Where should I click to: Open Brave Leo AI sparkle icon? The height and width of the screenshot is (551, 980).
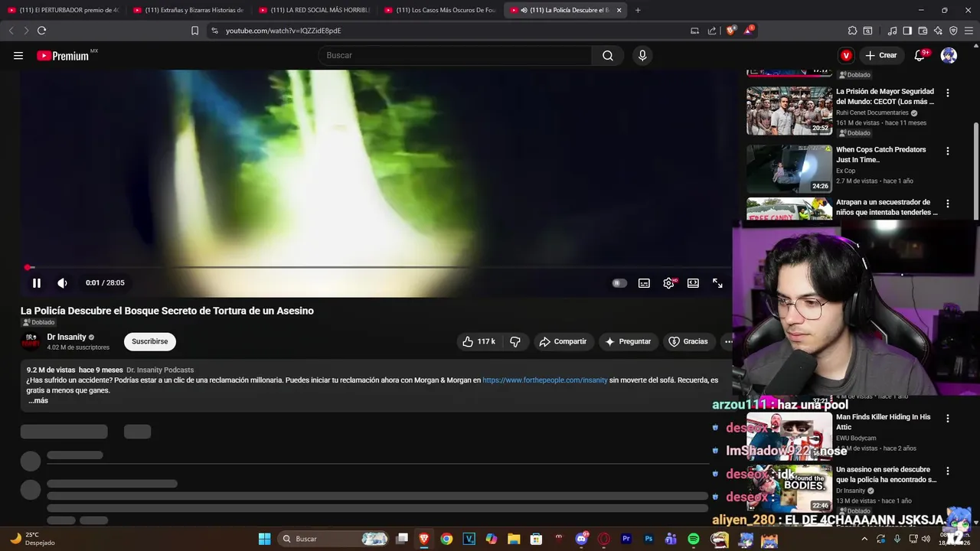(938, 31)
